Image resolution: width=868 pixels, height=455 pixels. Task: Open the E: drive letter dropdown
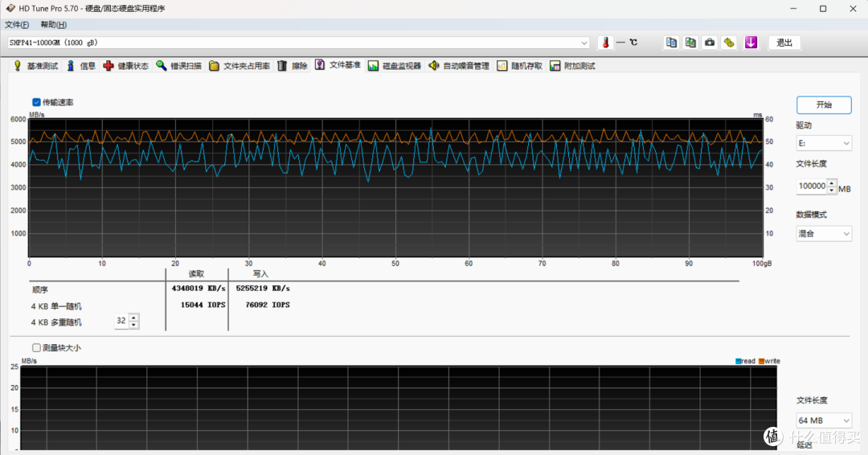pyautogui.click(x=824, y=143)
